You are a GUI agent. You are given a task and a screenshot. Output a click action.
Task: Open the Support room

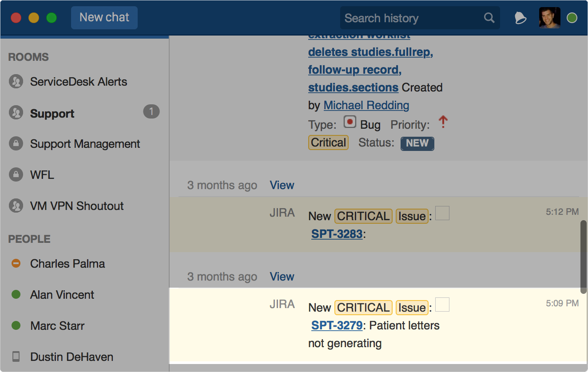(x=52, y=114)
